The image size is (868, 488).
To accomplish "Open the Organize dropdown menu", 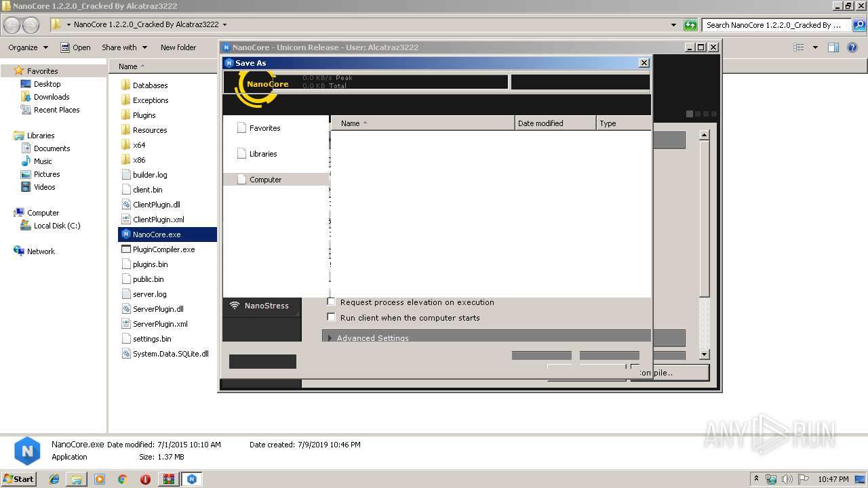I will pos(28,47).
